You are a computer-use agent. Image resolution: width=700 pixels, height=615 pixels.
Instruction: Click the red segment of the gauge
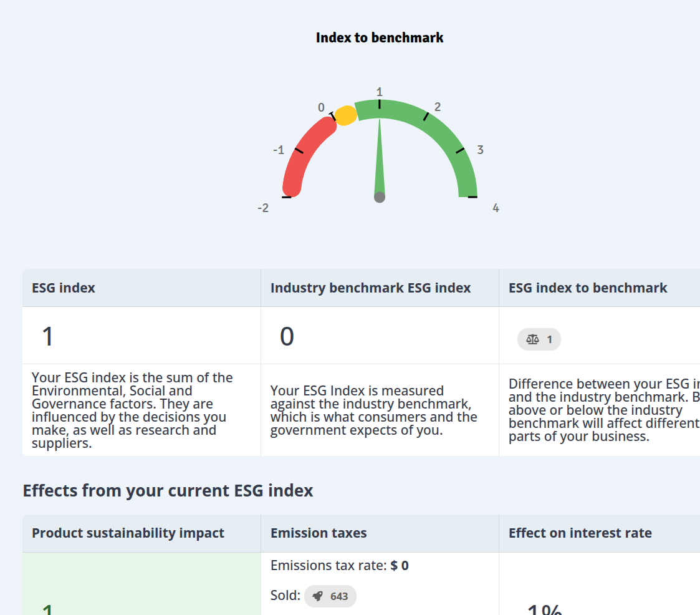tap(307, 152)
